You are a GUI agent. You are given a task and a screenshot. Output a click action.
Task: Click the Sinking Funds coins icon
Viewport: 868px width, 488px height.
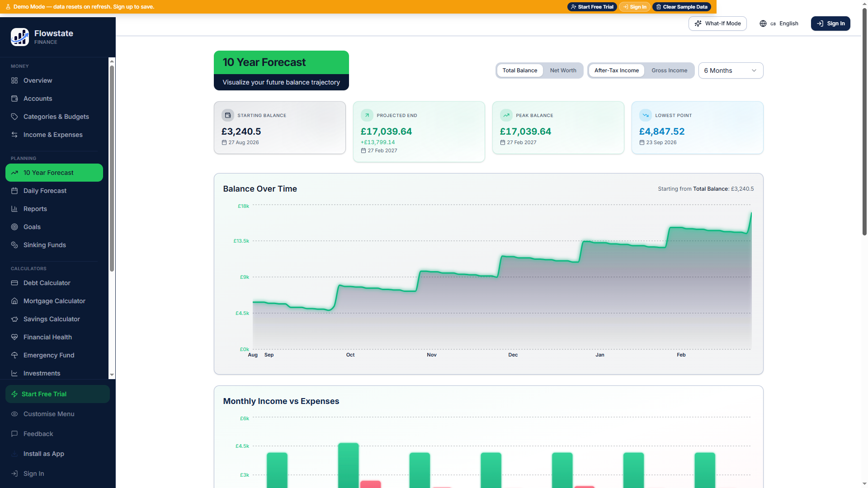(x=14, y=245)
